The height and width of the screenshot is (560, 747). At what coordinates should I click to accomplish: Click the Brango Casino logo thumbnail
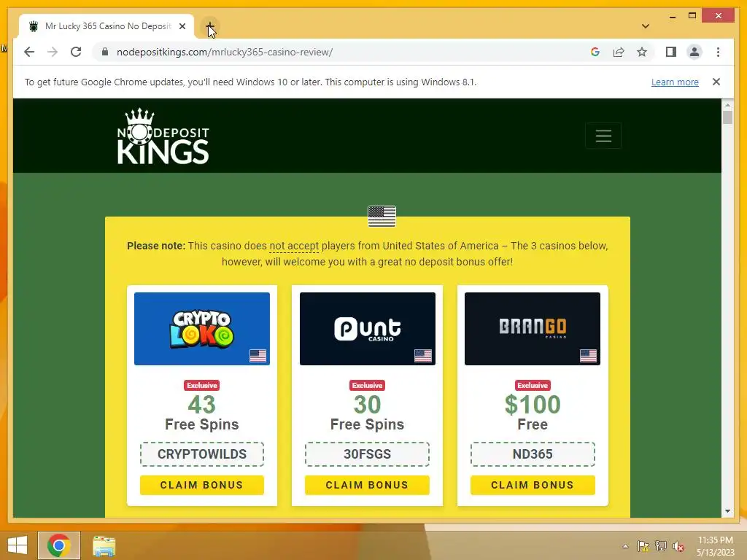(x=532, y=329)
